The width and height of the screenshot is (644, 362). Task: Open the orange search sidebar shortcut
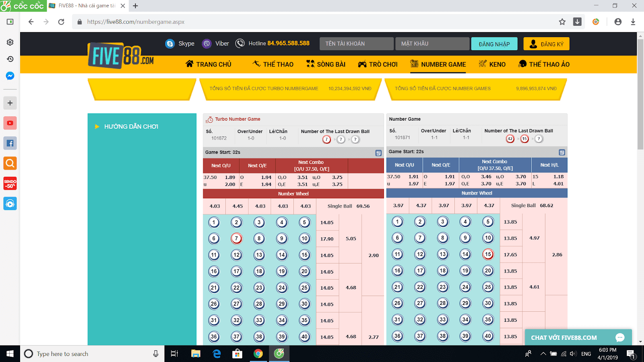[10, 163]
